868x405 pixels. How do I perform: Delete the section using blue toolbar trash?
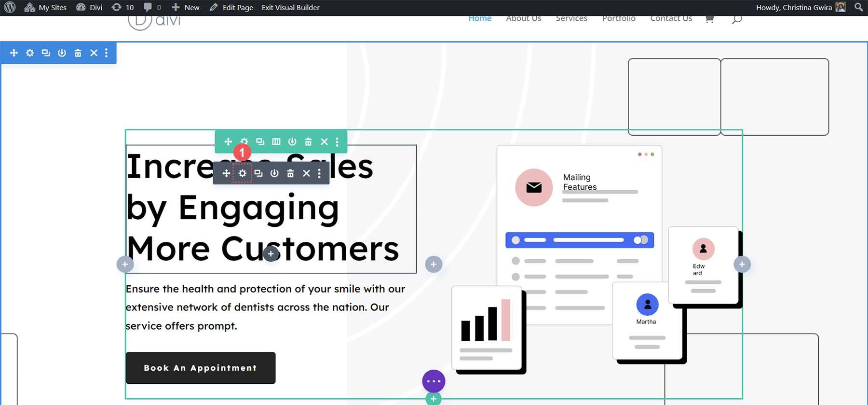78,53
